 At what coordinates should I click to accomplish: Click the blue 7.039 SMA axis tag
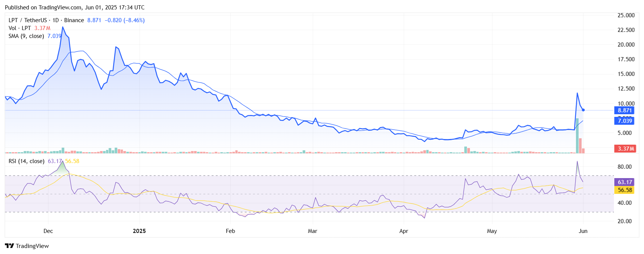624,121
